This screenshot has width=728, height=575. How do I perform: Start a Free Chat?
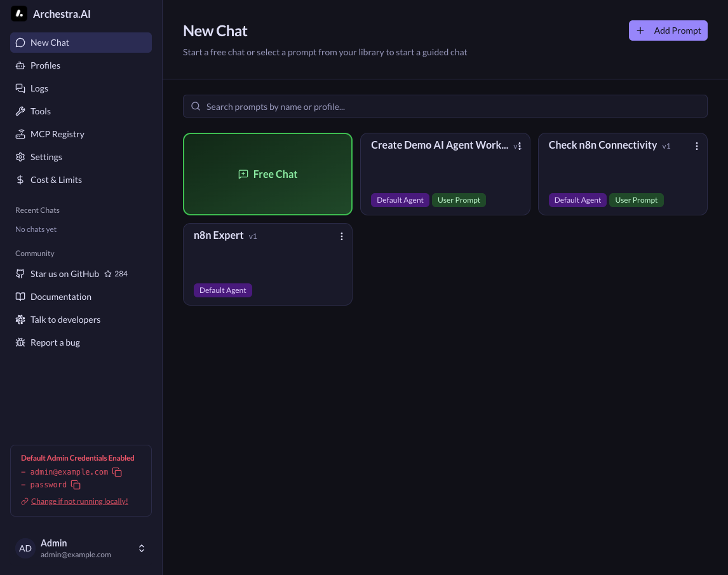[267, 174]
